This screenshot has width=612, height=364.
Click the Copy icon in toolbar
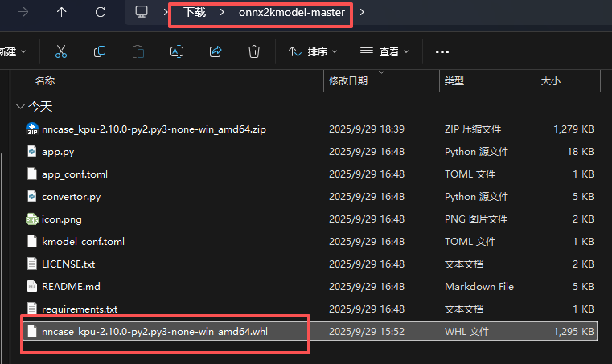click(x=100, y=51)
